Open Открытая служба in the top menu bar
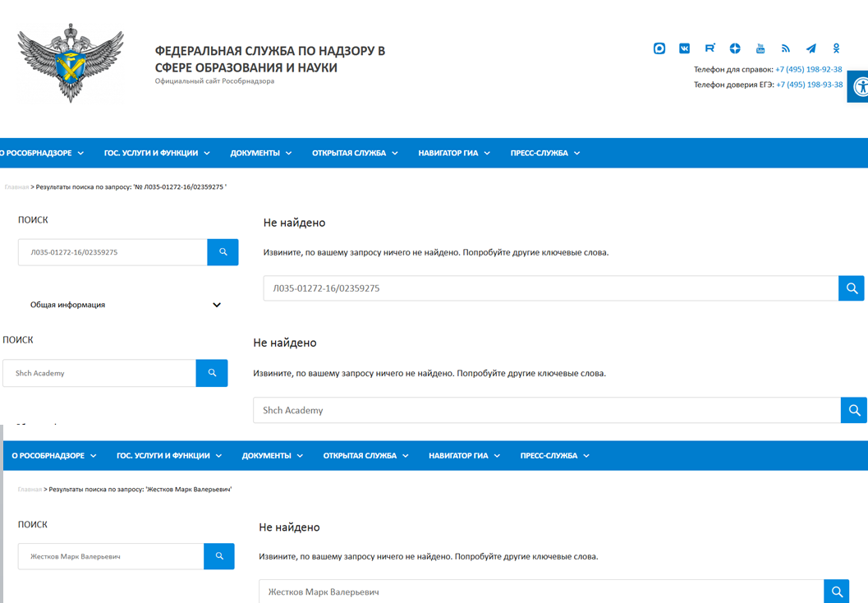The image size is (868, 603). (x=349, y=153)
